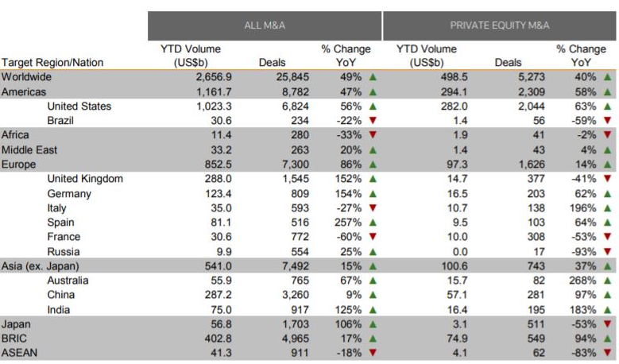Select the PRIVATE EQUITY M&A header tab

tap(500, 25)
